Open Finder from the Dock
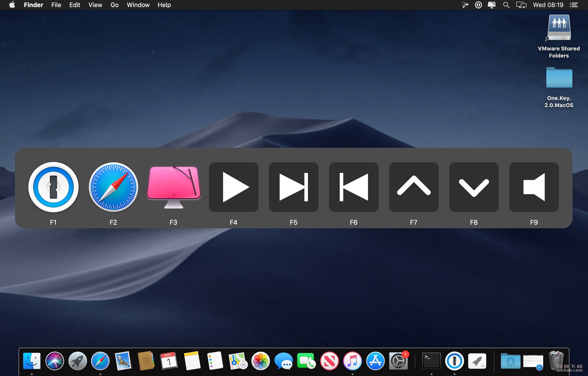This screenshot has width=588, height=376. 32,361
